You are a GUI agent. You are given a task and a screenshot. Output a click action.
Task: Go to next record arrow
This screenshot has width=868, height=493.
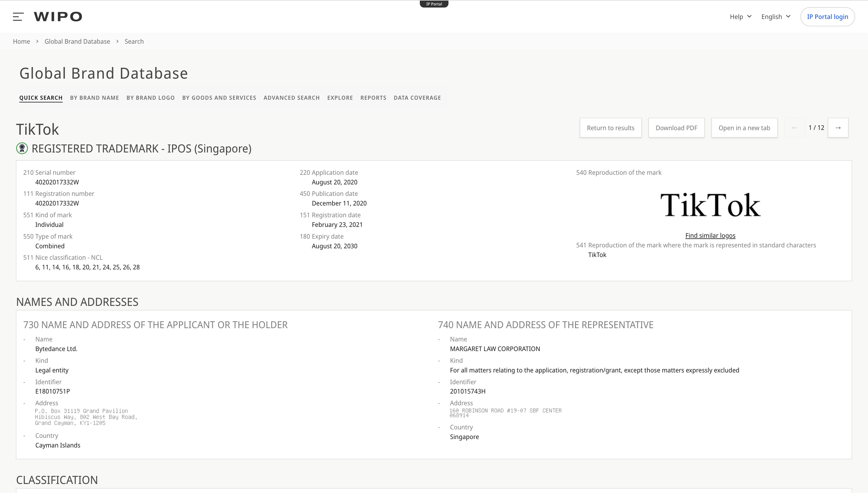pos(838,128)
